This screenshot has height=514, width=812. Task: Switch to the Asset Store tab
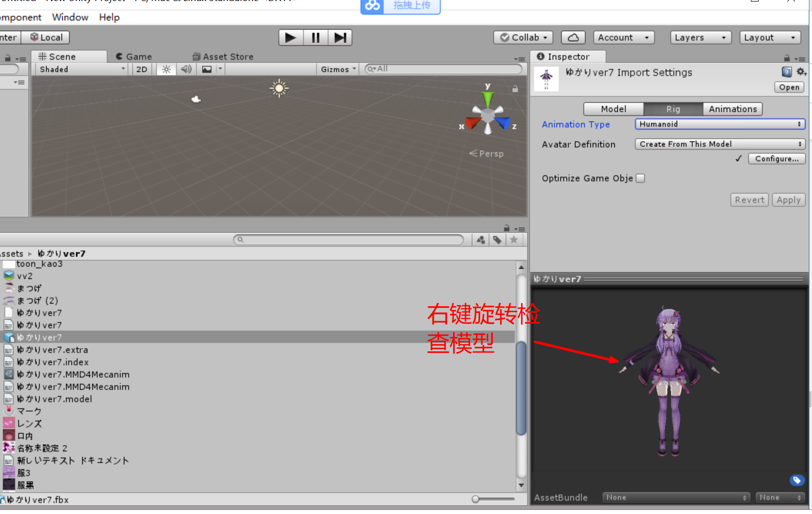[223, 56]
